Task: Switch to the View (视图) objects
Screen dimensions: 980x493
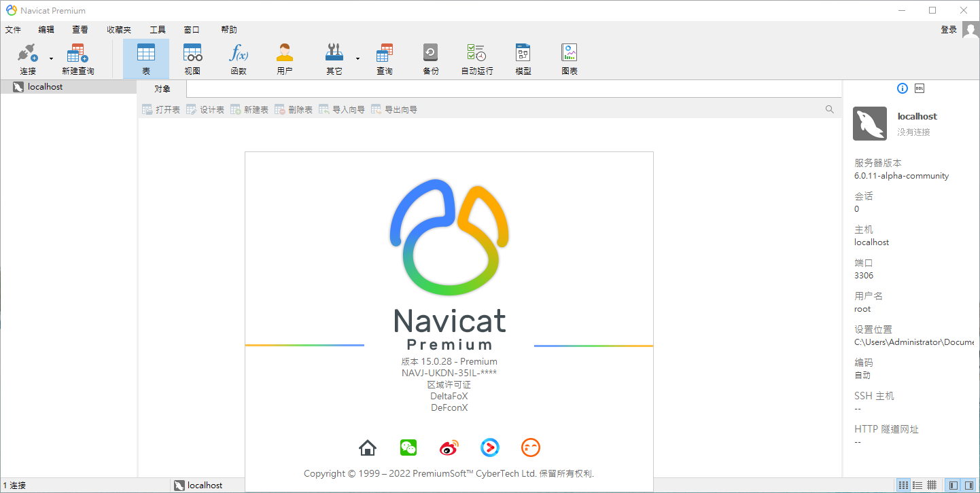Action: [192, 58]
